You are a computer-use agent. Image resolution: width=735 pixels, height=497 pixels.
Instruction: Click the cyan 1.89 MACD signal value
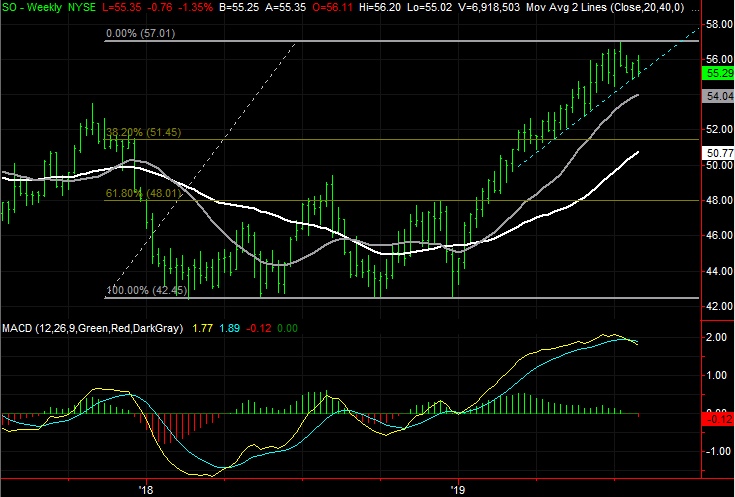[229, 327]
